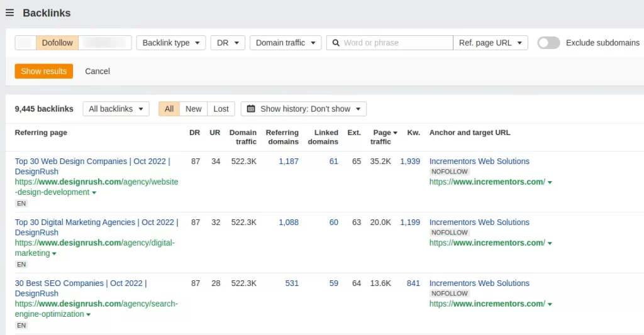Open incrementors.com target URL in Web Design row

click(x=487, y=182)
